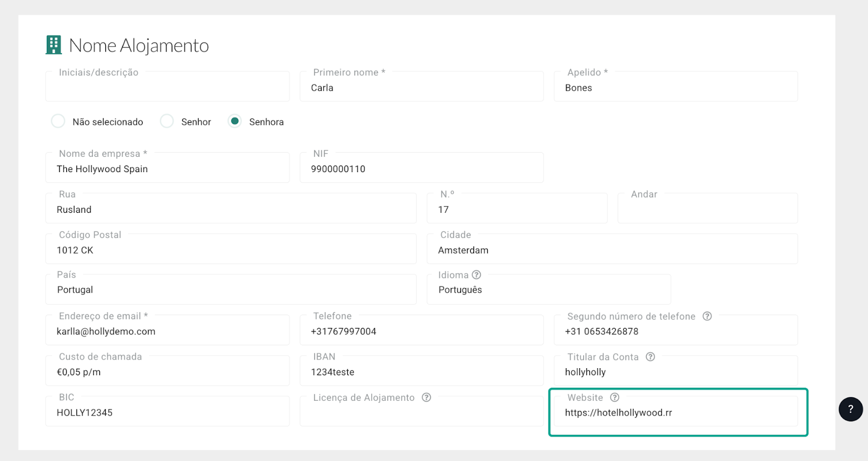Show the Licença de Alojamento help icon

426,397
